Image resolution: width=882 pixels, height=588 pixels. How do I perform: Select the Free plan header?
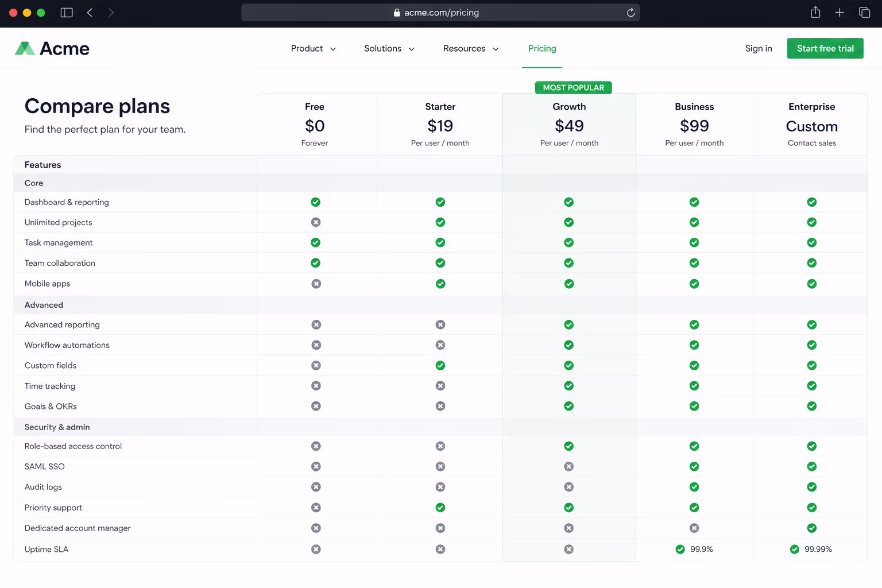[315, 107]
